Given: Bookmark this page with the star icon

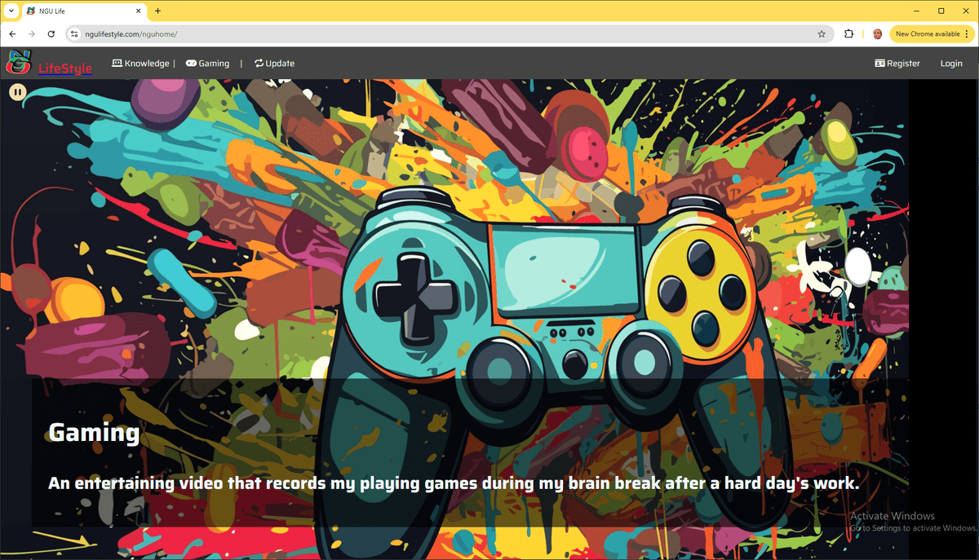Looking at the screenshot, I should (x=822, y=34).
